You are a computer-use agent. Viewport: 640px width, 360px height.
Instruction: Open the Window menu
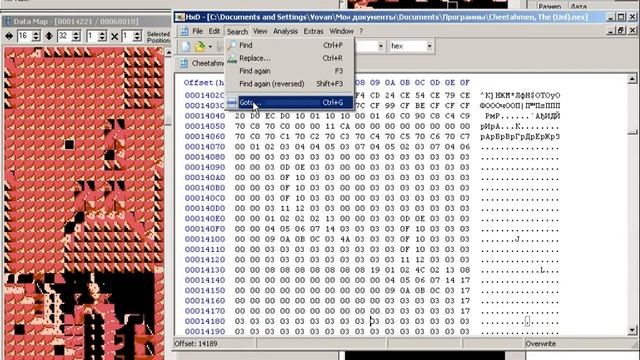pos(341,31)
